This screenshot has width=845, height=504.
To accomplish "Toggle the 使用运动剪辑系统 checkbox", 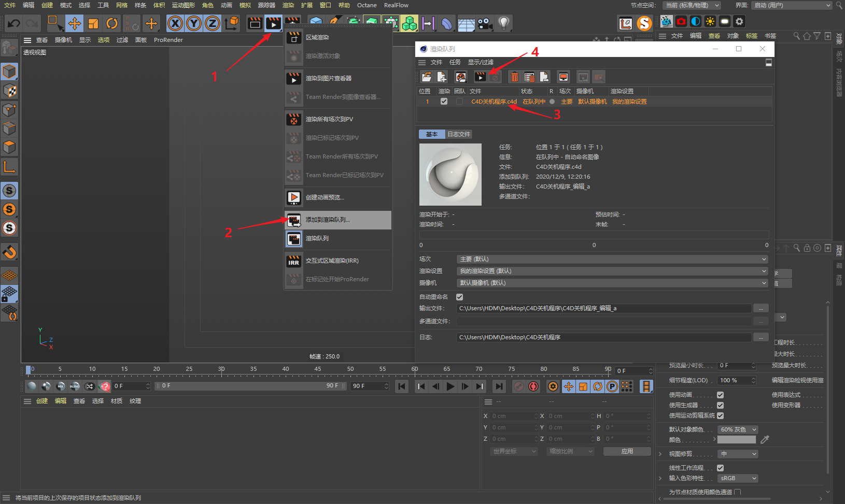I will [720, 415].
